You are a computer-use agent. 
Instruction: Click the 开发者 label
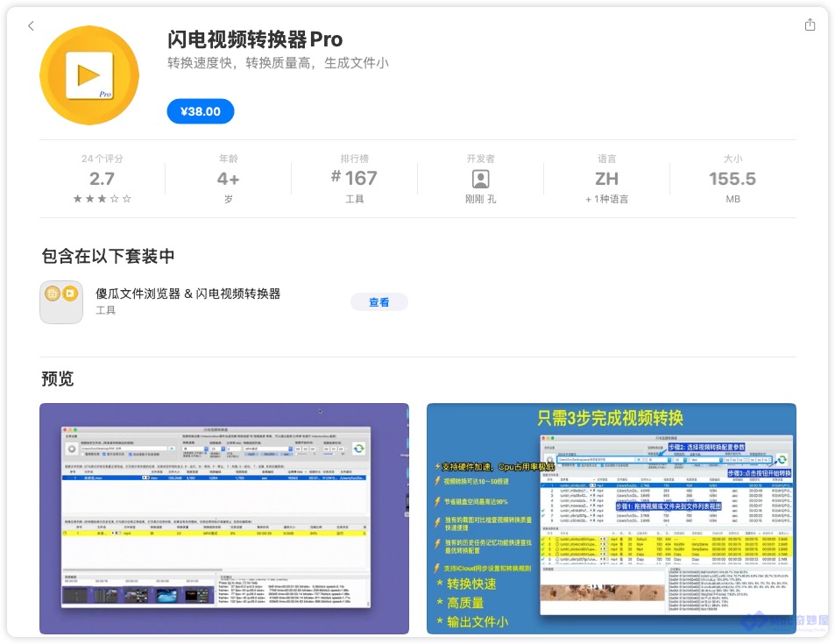click(x=480, y=159)
